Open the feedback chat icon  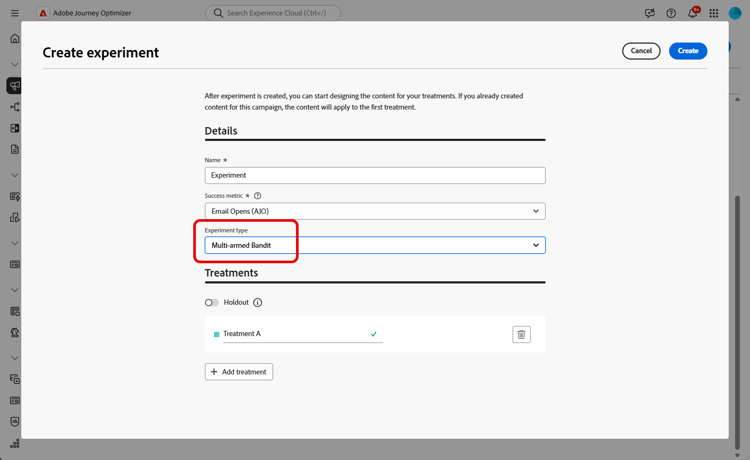point(650,13)
